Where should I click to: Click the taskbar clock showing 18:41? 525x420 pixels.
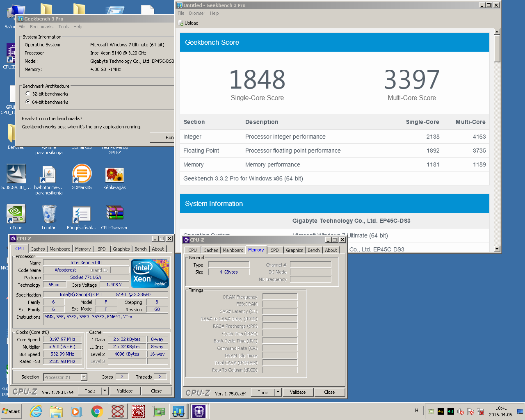501,411
